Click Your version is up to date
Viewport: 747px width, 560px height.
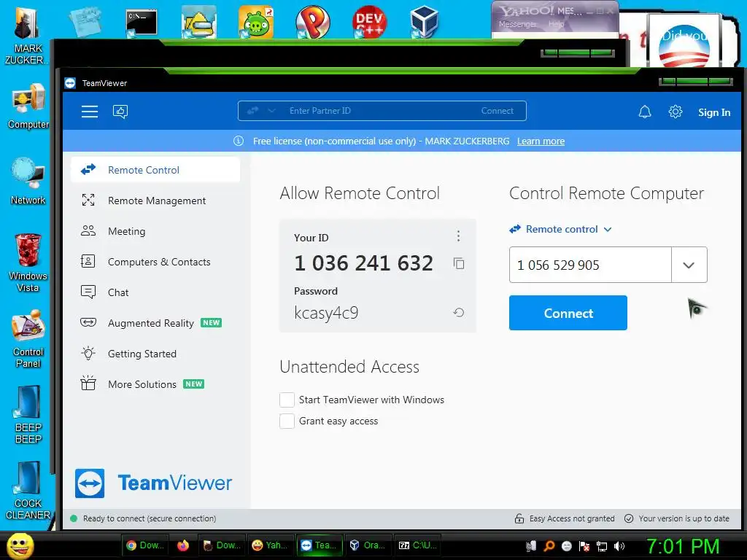click(x=684, y=518)
